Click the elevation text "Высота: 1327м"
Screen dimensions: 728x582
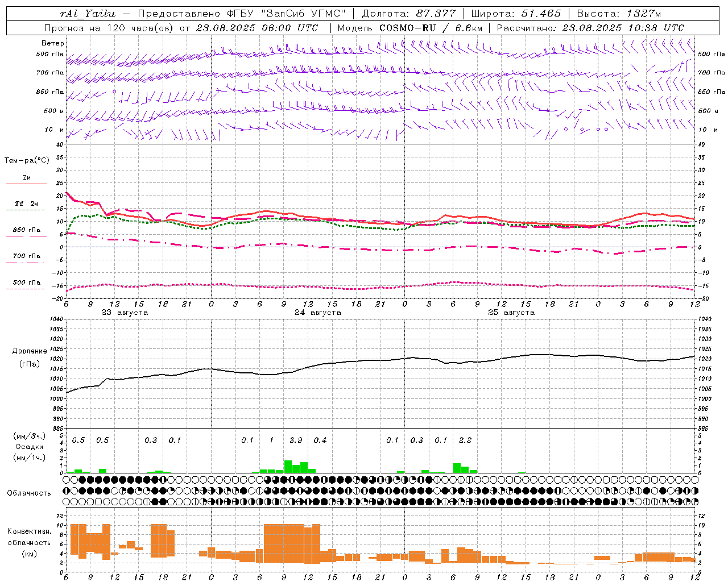click(x=619, y=14)
